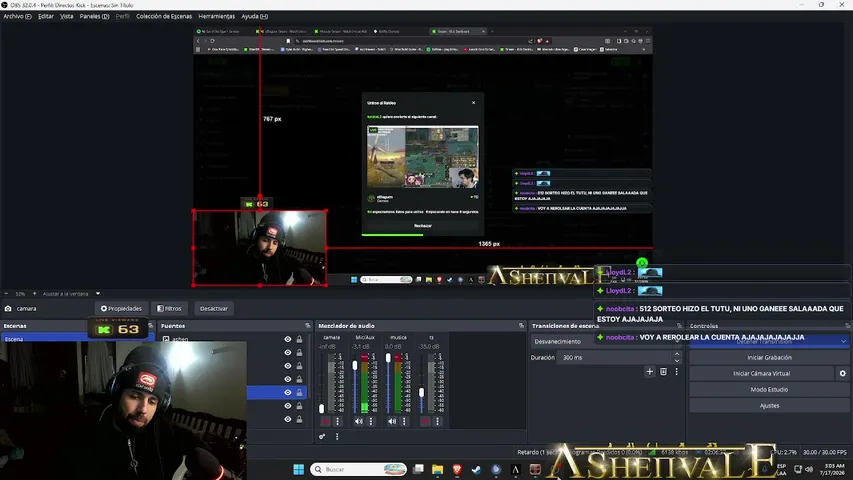Open the Herramientas menu
This screenshot has width=853, height=480.
(x=217, y=16)
